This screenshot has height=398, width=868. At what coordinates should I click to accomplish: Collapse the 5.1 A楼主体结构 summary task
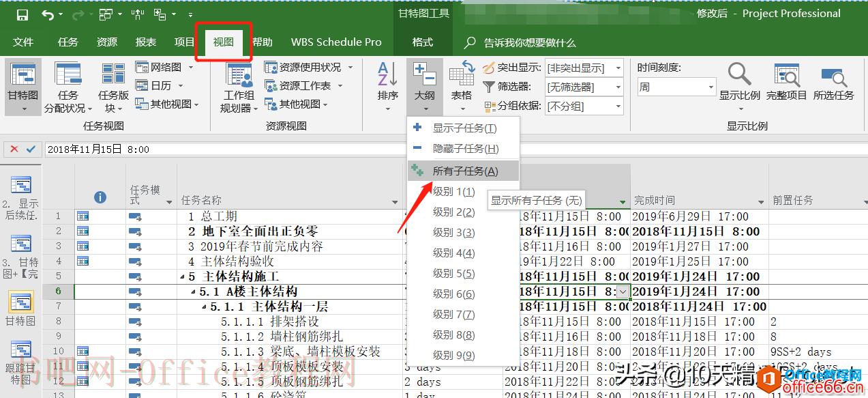click(193, 292)
